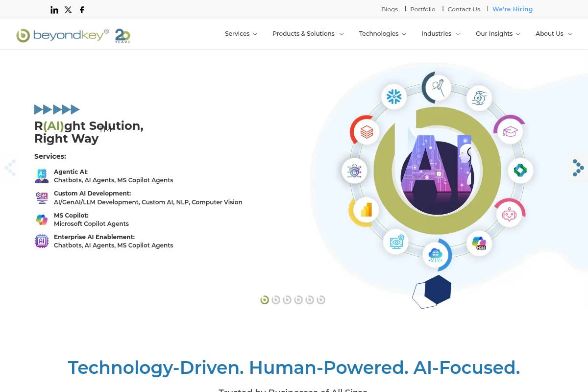Select the red Databricks layers icon
The width and height of the screenshot is (588, 392).
[x=367, y=132]
